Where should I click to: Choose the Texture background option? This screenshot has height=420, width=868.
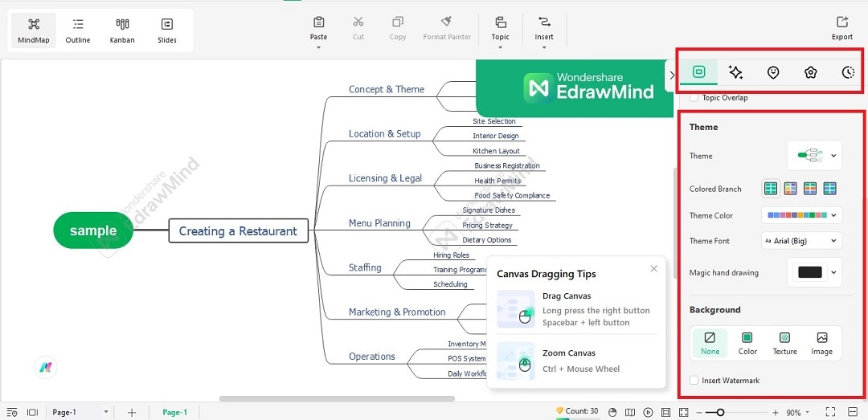click(784, 344)
